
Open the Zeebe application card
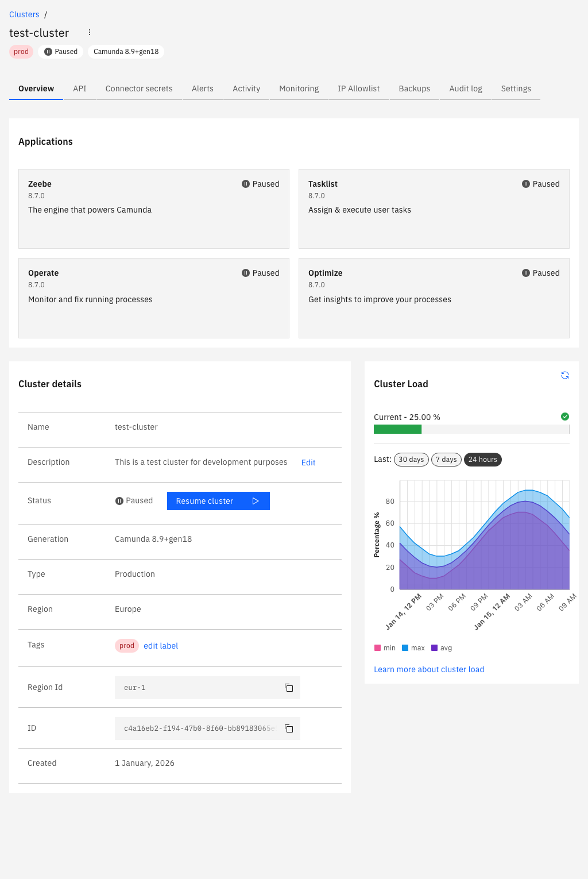click(154, 209)
